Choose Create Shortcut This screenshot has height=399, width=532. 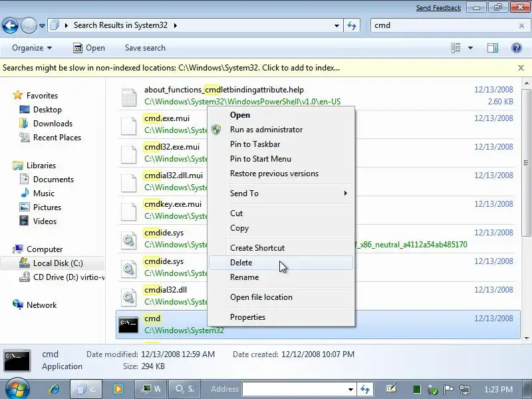pos(281,248)
